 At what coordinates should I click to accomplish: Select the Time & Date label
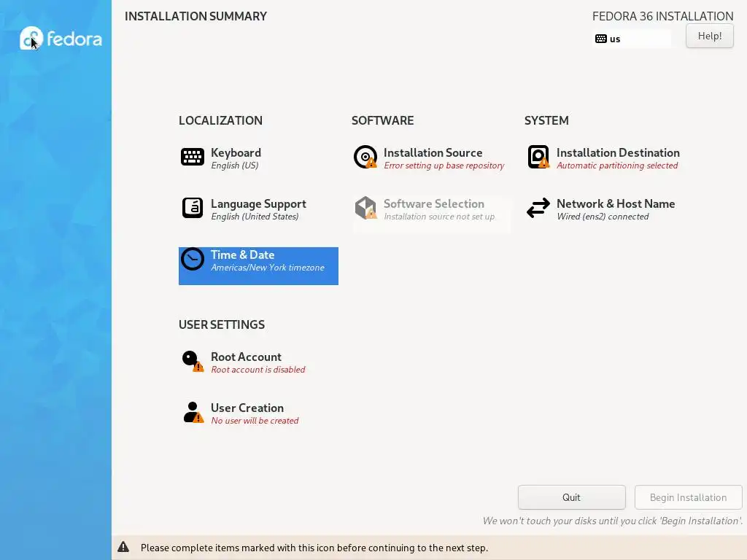click(x=242, y=254)
